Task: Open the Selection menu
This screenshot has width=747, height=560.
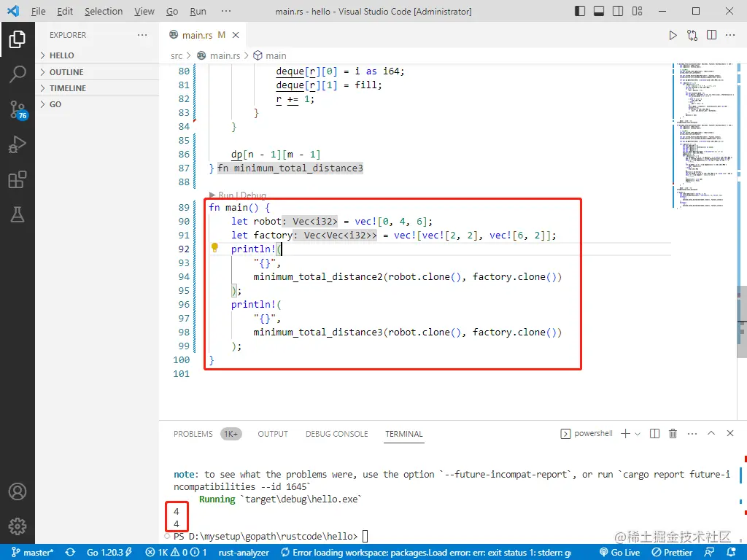Action: point(104,11)
